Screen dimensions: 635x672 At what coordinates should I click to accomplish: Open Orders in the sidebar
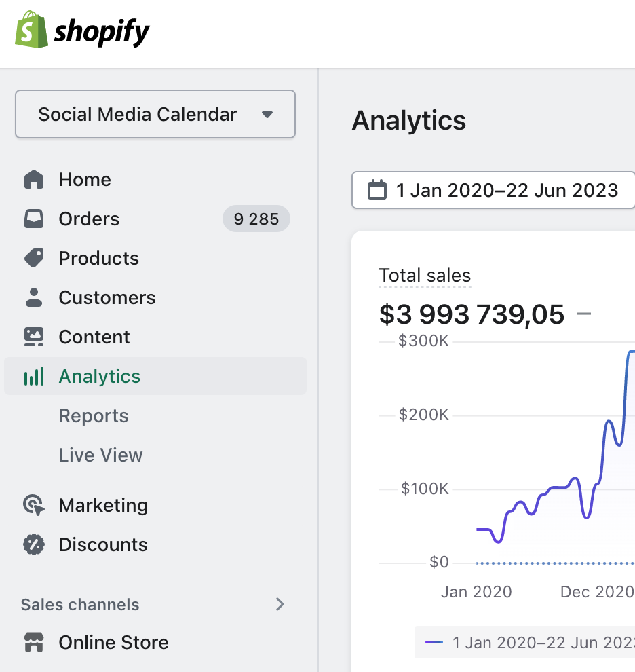tap(155, 219)
